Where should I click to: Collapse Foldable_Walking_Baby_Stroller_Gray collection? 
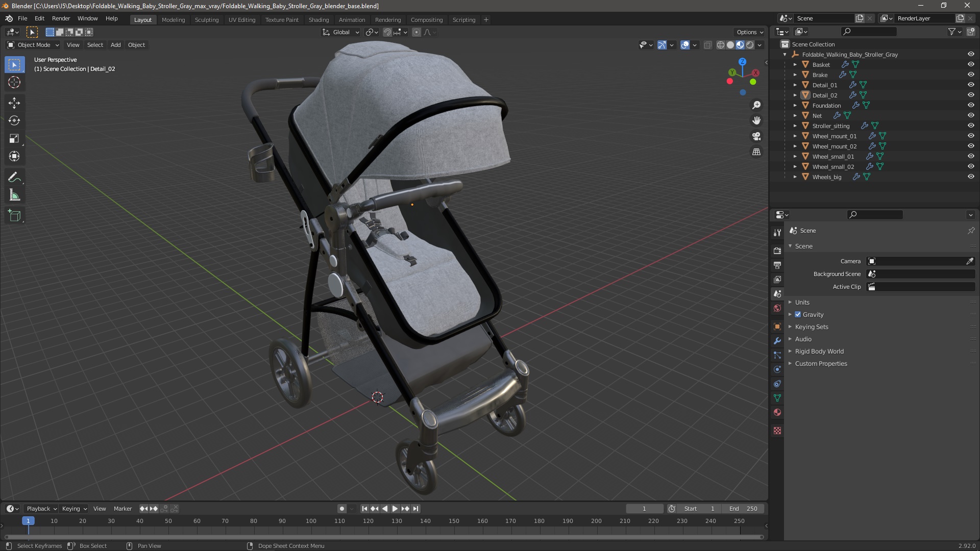pyautogui.click(x=785, y=55)
